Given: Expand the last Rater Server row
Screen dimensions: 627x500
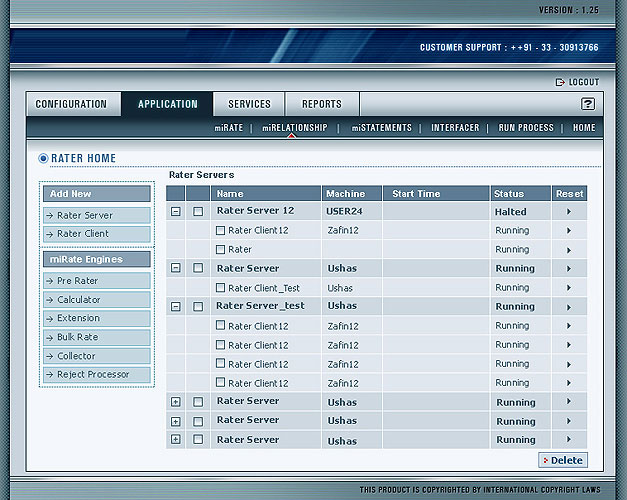Looking at the screenshot, I should point(176,440).
